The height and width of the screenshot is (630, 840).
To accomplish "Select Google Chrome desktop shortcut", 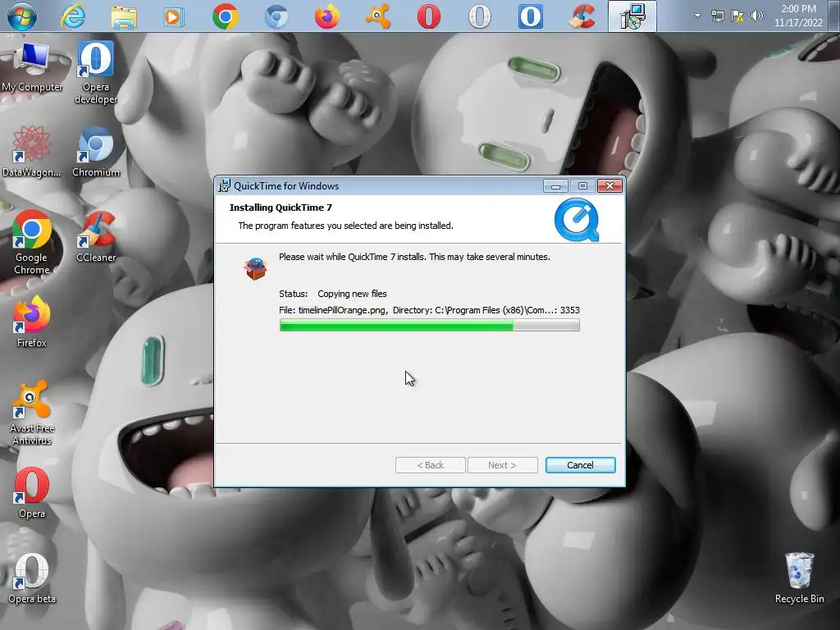I will click(x=32, y=242).
